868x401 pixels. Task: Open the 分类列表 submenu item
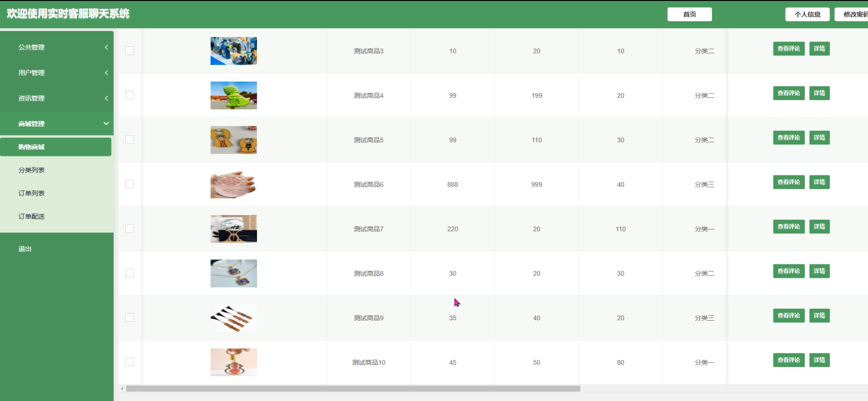pyautogui.click(x=56, y=170)
